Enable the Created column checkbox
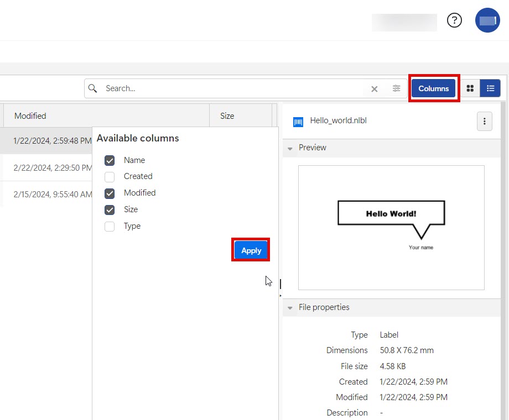Viewport: 509px width, 420px height. (110, 177)
